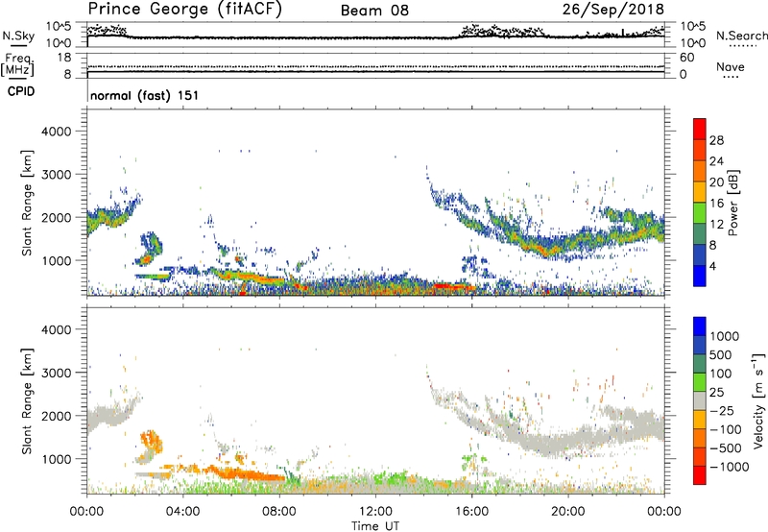Click the 'Slant Range [km]' label of the velocity panel
Image resolution: width=768 pixels, height=532 pixels.
pyautogui.click(x=27, y=401)
